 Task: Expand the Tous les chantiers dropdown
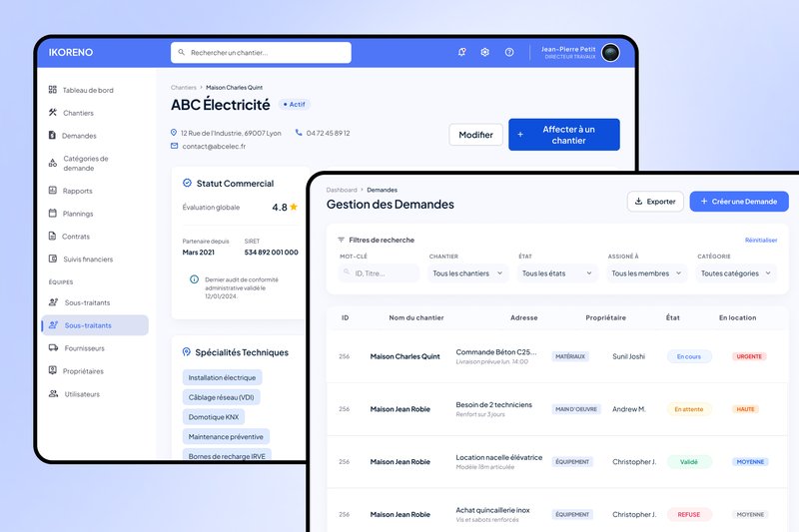467,273
